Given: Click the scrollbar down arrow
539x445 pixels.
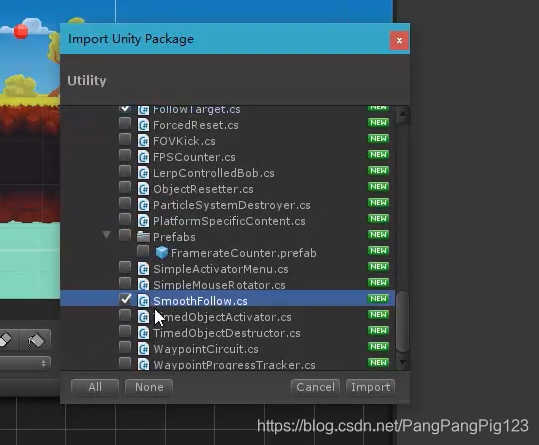Looking at the screenshot, I should coord(403,362).
